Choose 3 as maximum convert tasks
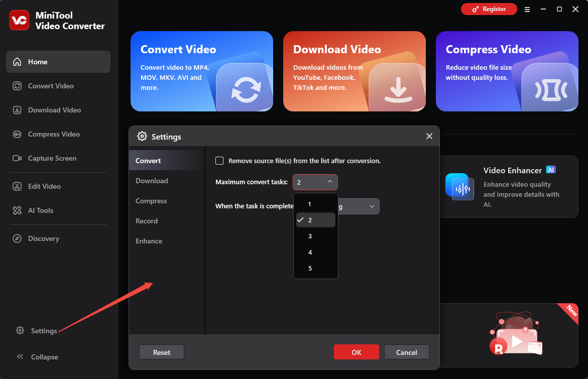Screen dimensions: 588x379 [x=316, y=236]
